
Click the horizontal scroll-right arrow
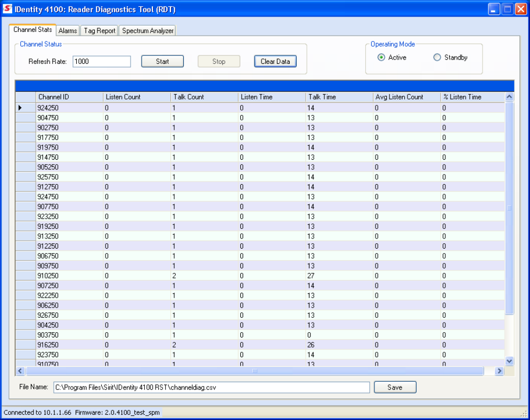coord(499,371)
